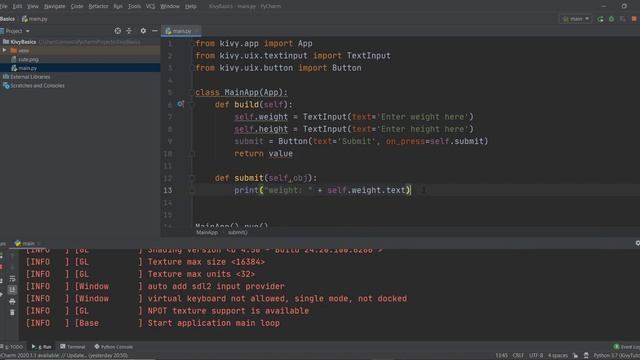Click the 'auto add sdl2 input provider' log line
640x360 pixels.
[216, 287]
